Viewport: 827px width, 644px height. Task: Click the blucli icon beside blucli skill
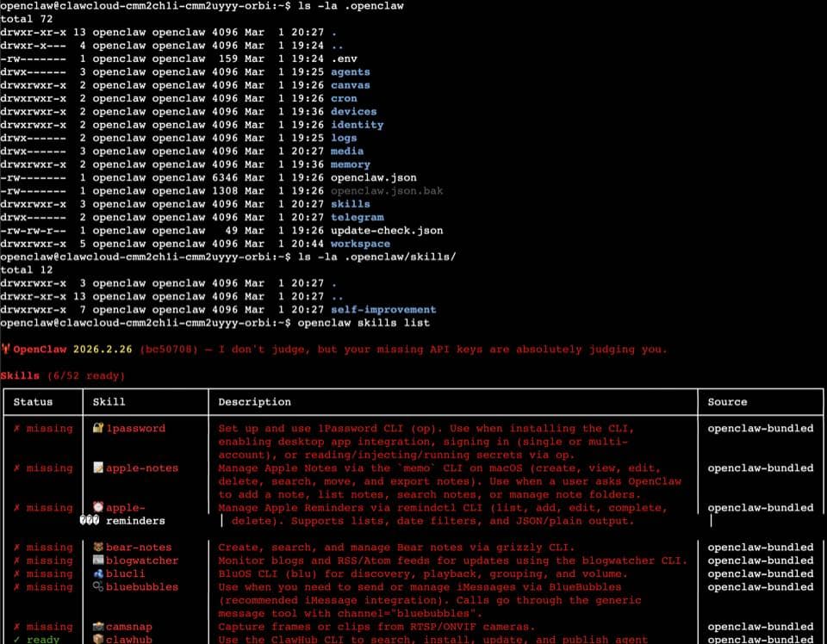pos(97,573)
